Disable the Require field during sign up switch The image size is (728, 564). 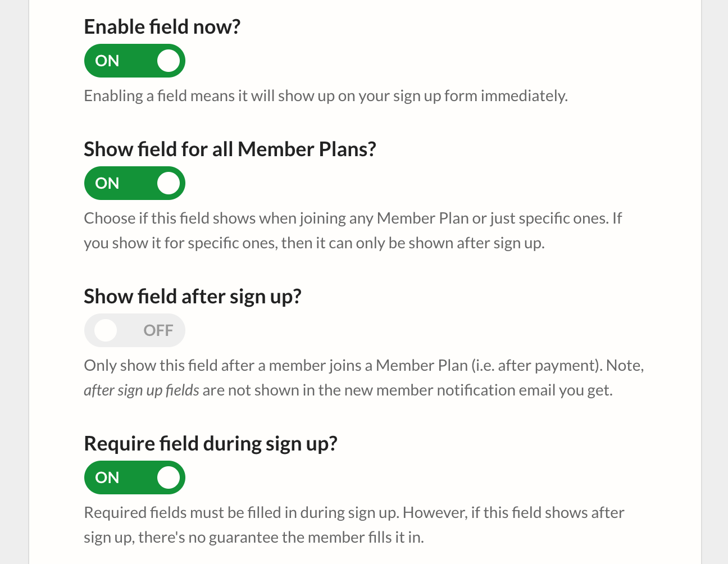coord(134,477)
